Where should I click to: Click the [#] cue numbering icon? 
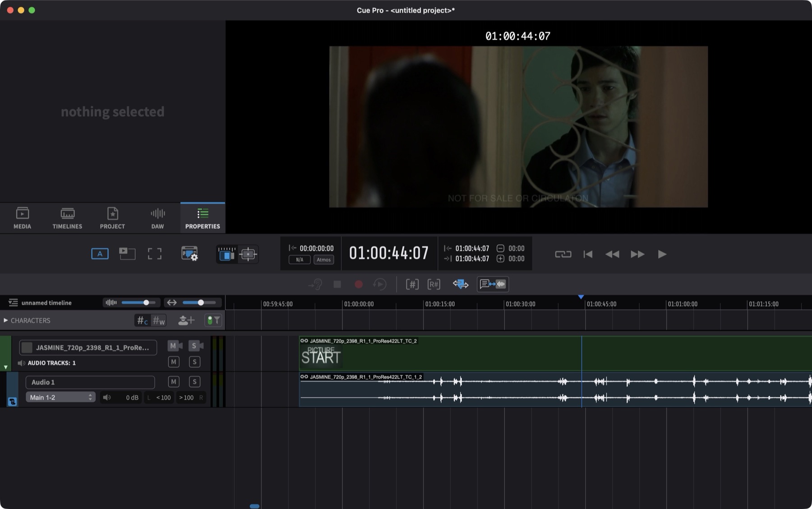(x=412, y=284)
